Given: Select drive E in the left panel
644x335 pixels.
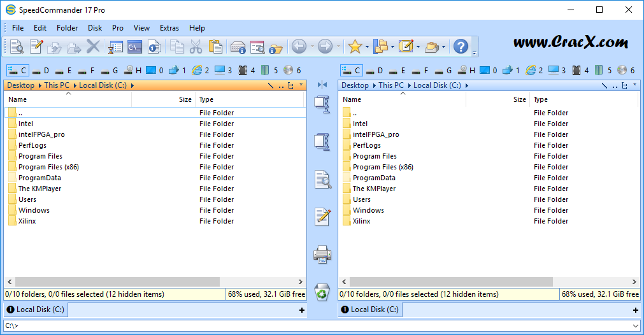Looking at the screenshot, I should pos(64,71).
